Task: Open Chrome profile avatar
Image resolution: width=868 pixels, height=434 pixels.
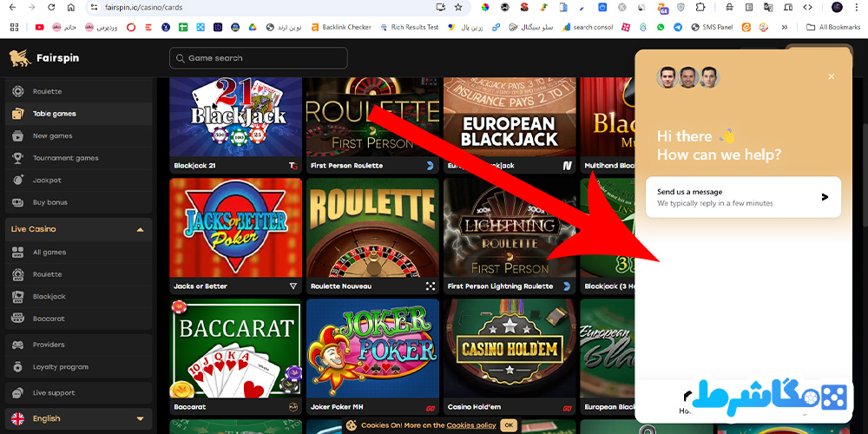Action: [x=837, y=7]
